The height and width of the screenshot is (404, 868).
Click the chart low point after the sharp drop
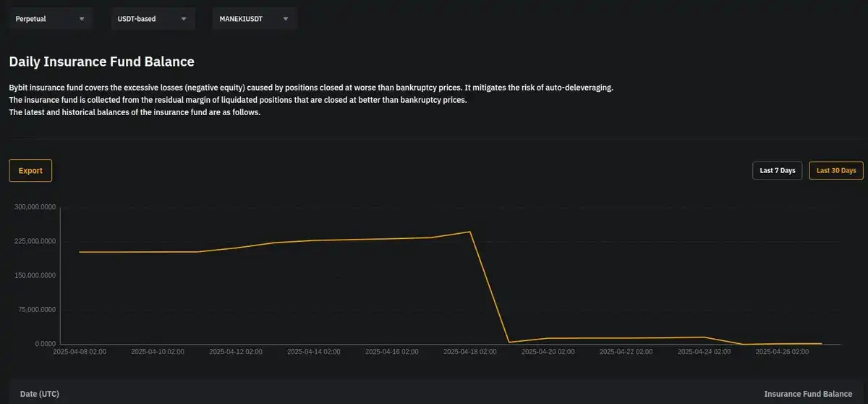(509, 342)
